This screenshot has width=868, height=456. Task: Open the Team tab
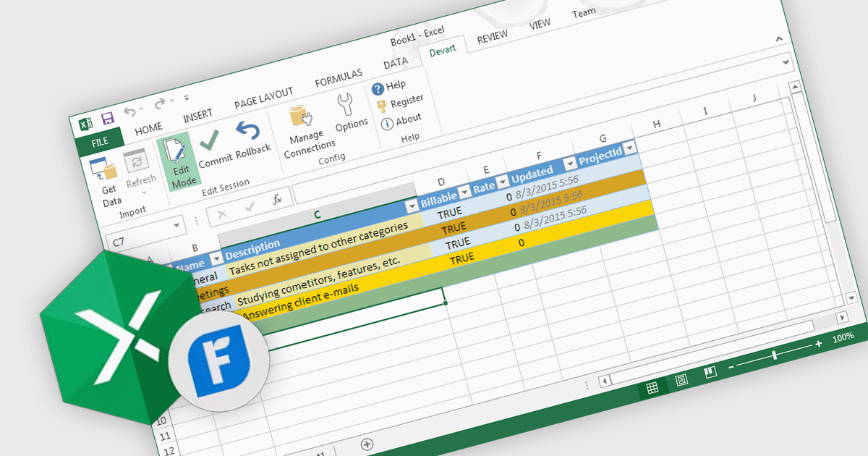[x=584, y=13]
